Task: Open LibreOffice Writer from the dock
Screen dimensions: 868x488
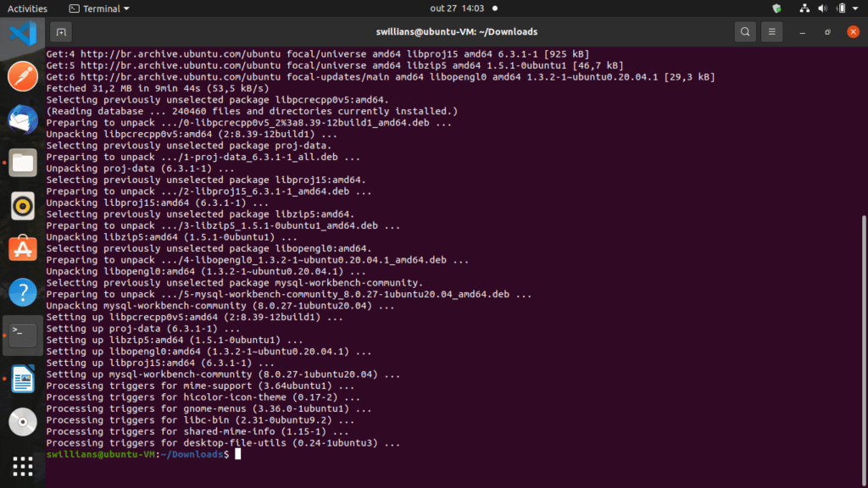Action: (23, 379)
